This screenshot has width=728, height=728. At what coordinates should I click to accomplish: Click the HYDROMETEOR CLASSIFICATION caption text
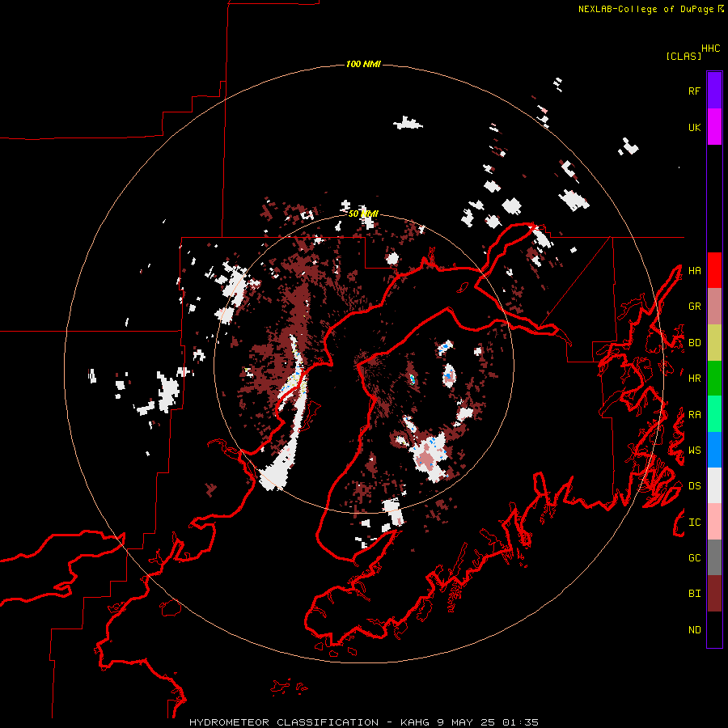[x=284, y=722]
